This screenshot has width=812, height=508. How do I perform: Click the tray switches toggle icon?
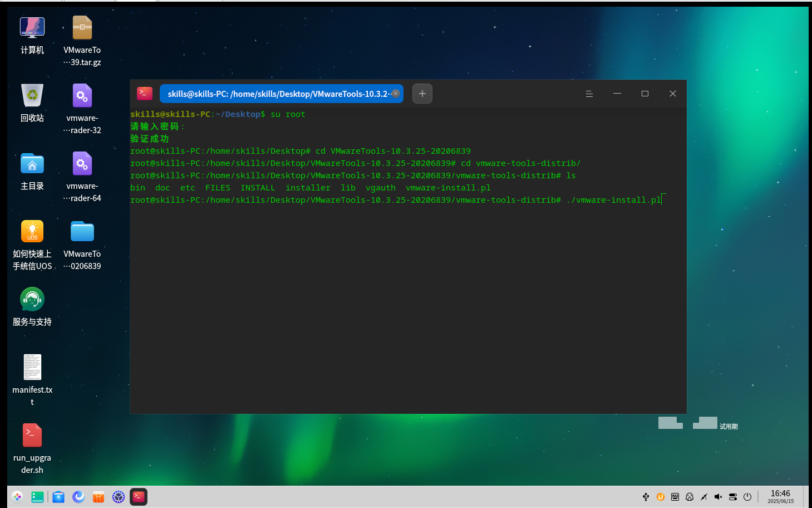733,496
